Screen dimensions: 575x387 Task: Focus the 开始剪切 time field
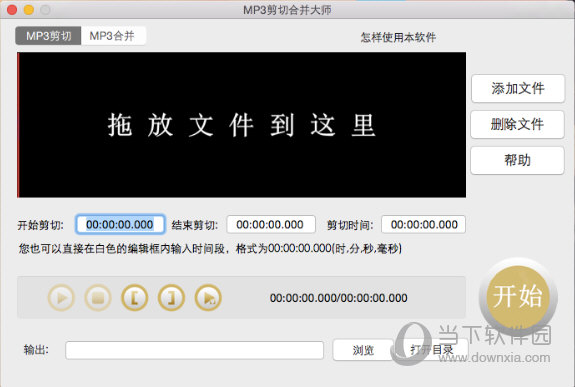tap(120, 224)
